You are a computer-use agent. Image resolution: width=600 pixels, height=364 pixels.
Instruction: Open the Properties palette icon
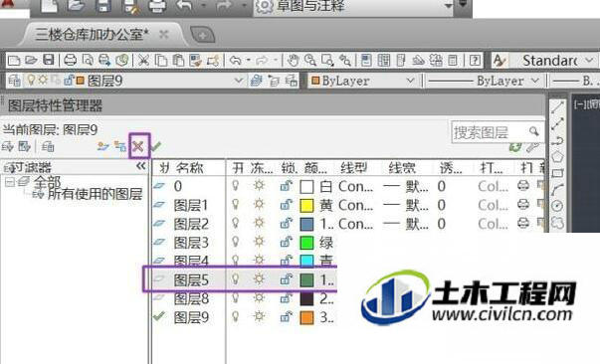tap(366, 61)
